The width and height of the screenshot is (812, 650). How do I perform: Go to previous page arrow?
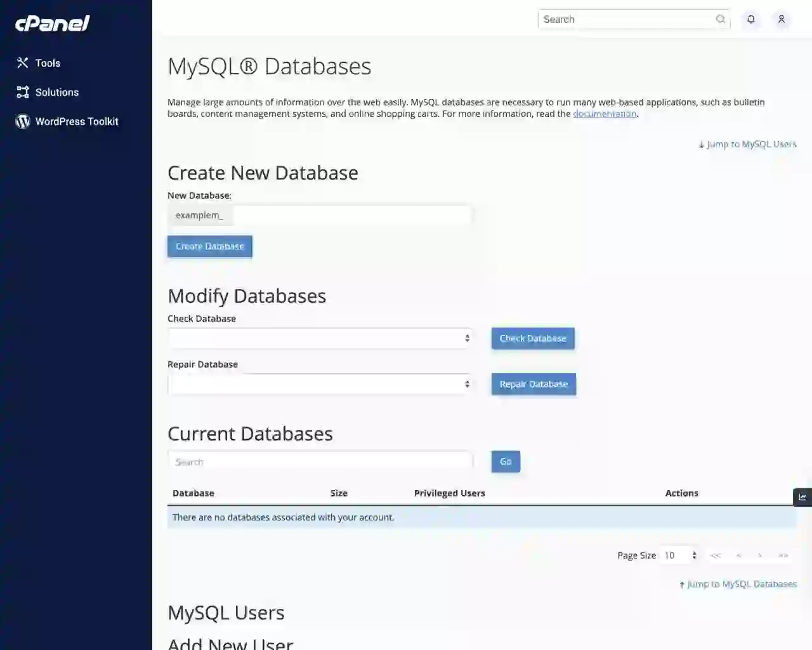point(738,555)
